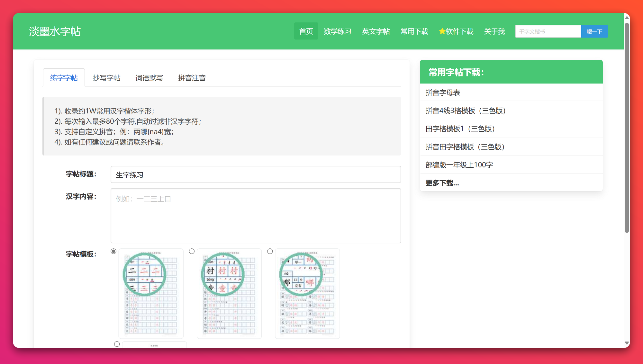Open the 更多下载... link
The width and height of the screenshot is (643, 364).
pos(442,183)
